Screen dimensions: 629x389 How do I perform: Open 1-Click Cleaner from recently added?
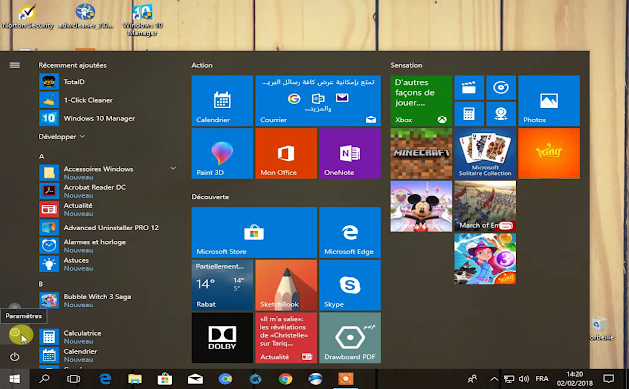click(x=107, y=100)
